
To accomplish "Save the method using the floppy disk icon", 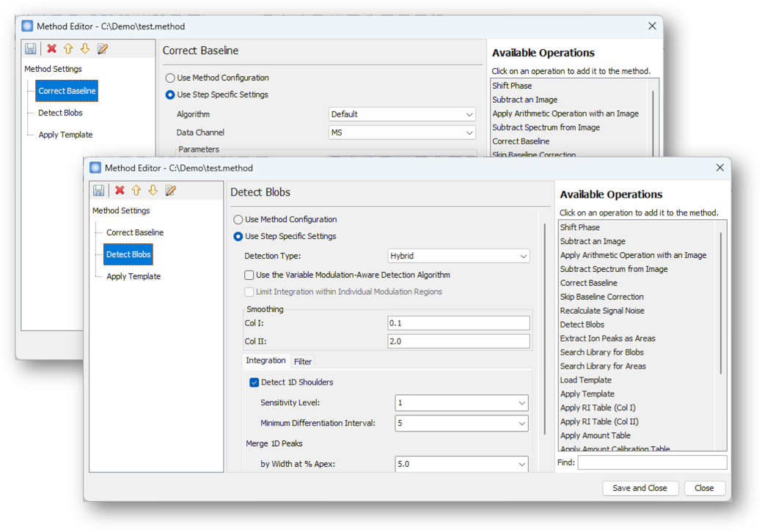I will click(98, 190).
